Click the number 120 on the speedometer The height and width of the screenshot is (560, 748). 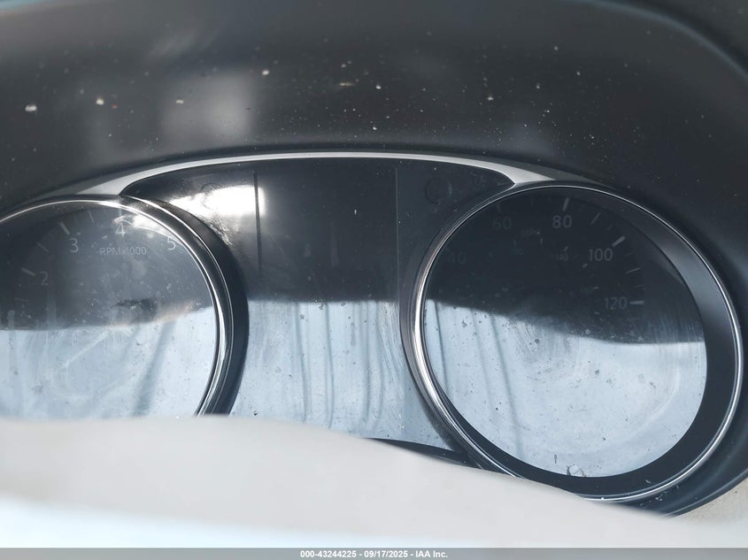[614, 303]
